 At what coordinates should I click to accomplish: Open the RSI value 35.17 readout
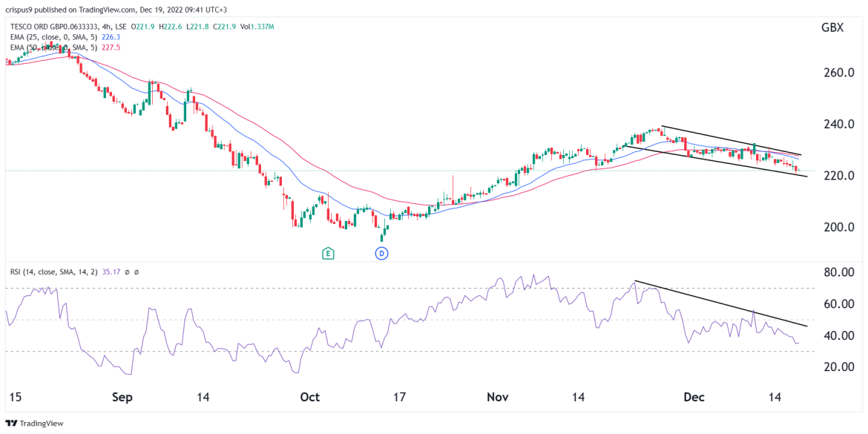click(x=111, y=272)
